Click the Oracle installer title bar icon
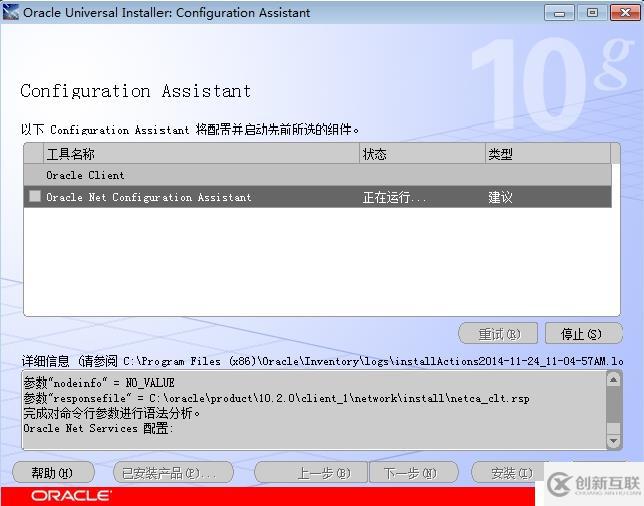Viewport: 644px width, 506px height. 11,12
